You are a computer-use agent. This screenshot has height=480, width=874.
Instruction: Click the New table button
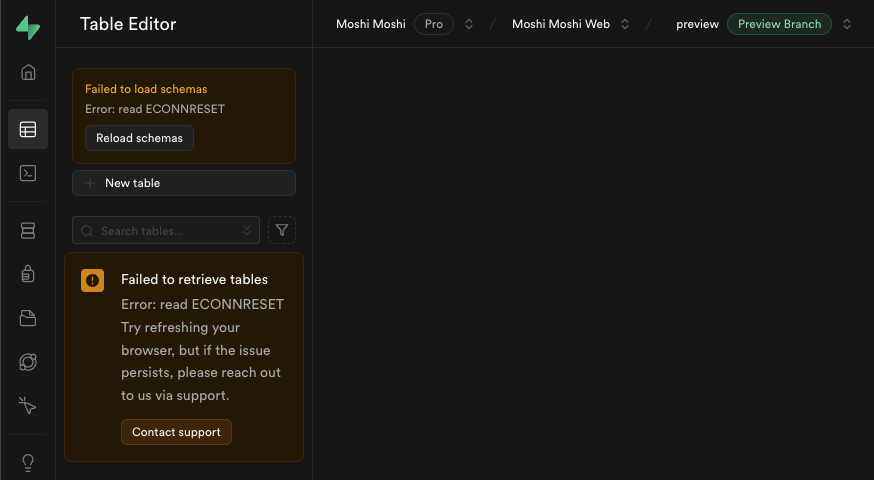pyautogui.click(x=184, y=183)
